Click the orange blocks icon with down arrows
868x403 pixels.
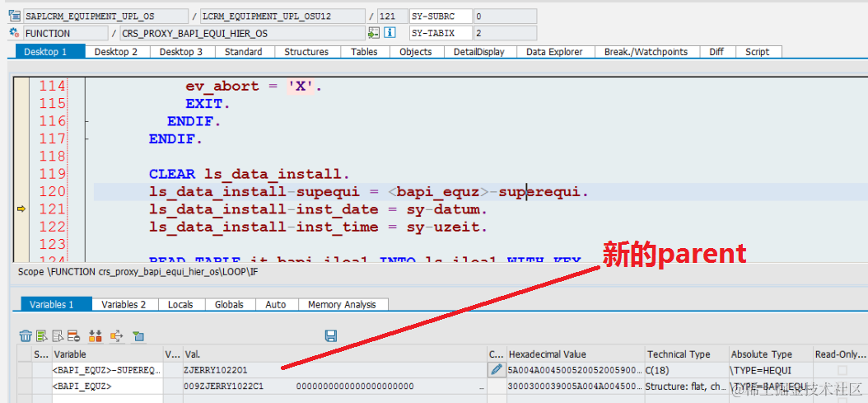(96, 335)
